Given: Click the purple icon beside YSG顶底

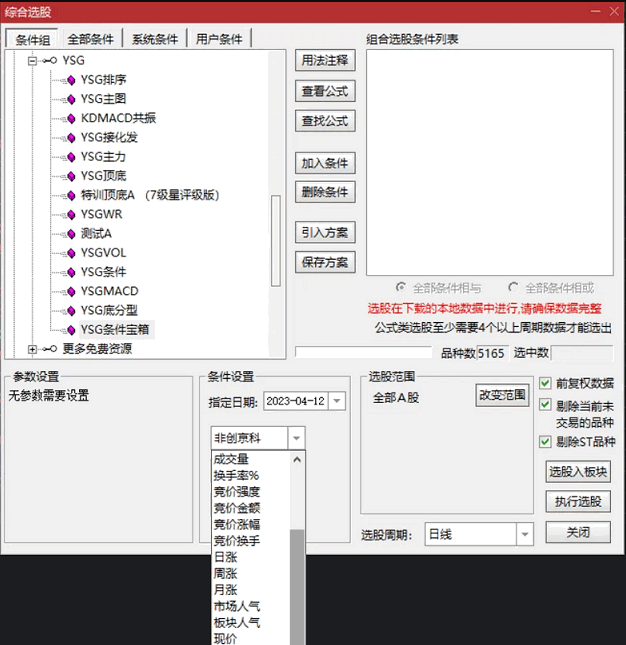Looking at the screenshot, I should coord(71,176).
